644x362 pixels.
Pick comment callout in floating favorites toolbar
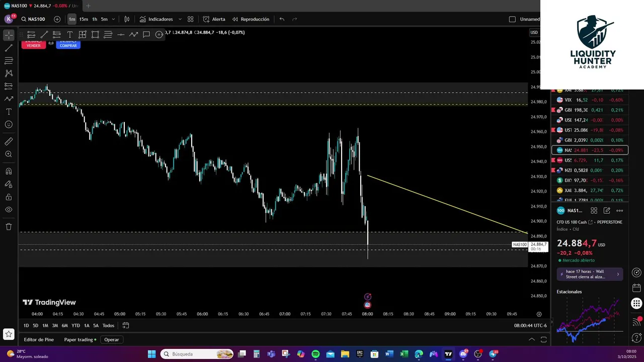coord(146,34)
